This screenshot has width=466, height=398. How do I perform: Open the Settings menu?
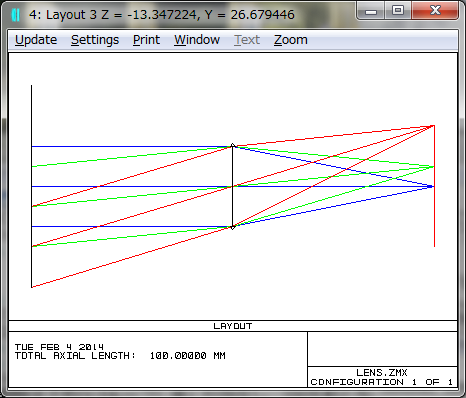coord(95,40)
